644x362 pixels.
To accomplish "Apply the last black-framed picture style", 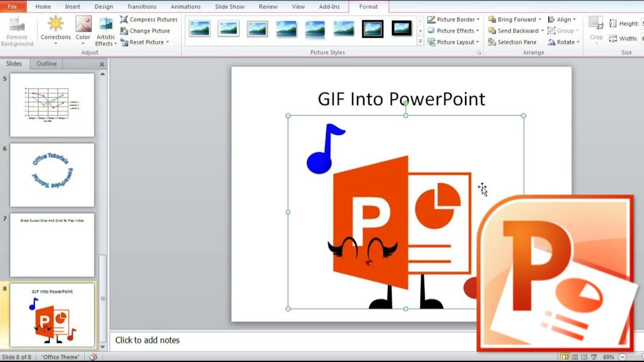I will click(x=401, y=29).
